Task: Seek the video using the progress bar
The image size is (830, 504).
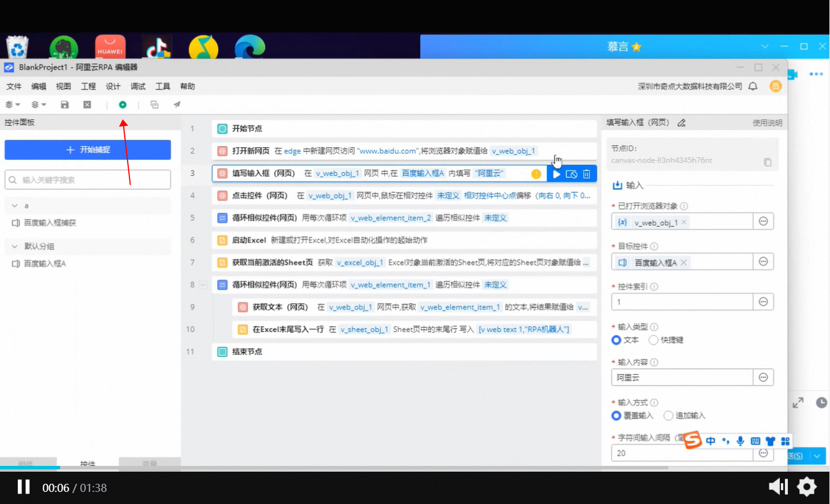Action: [x=415, y=468]
